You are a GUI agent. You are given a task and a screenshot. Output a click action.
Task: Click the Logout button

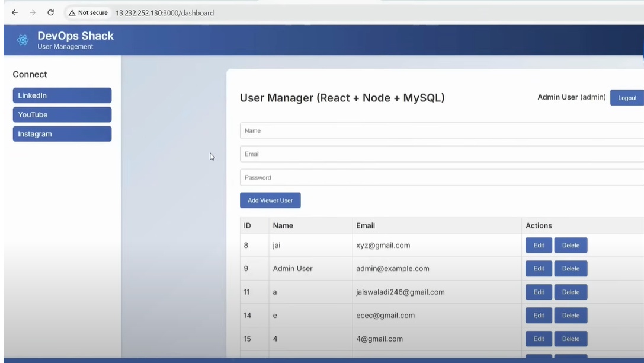[x=627, y=98]
